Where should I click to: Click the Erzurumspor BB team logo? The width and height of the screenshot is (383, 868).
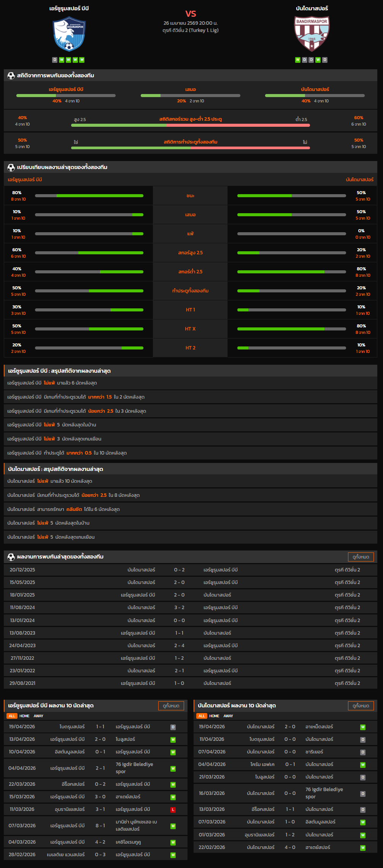[x=69, y=34]
